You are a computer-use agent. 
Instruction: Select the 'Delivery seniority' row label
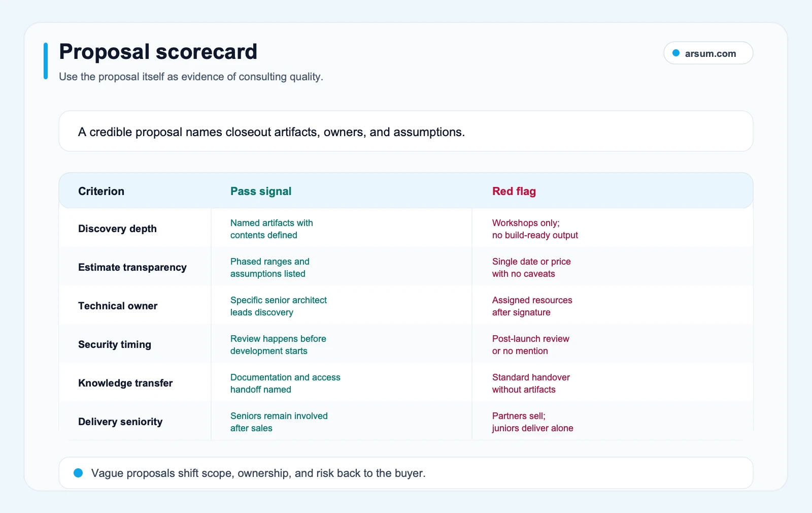120,422
